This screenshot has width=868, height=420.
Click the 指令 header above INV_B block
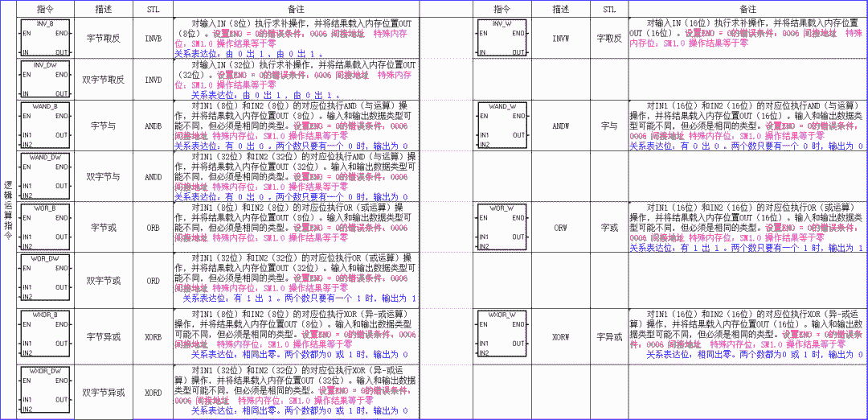45,10
